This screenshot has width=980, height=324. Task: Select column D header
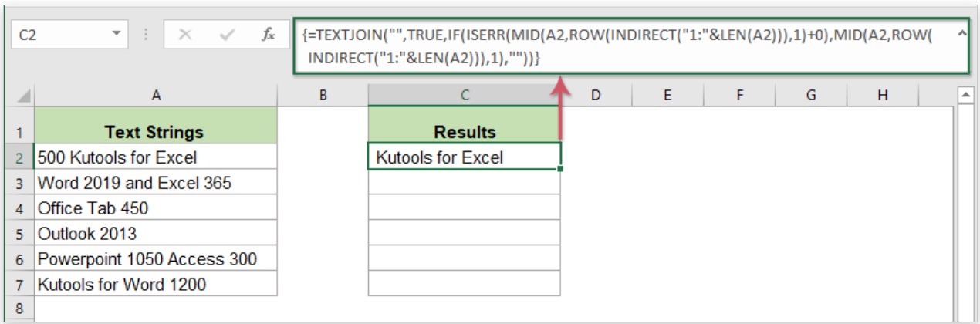coord(596,95)
